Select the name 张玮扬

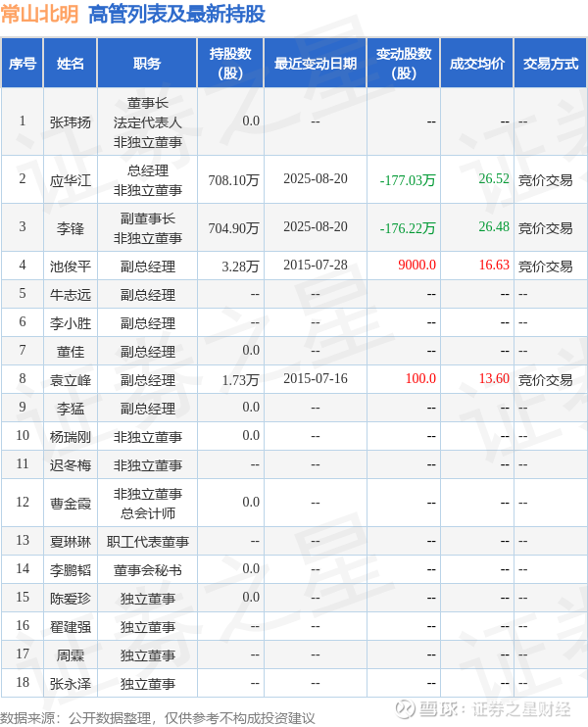click(x=71, y=122)
